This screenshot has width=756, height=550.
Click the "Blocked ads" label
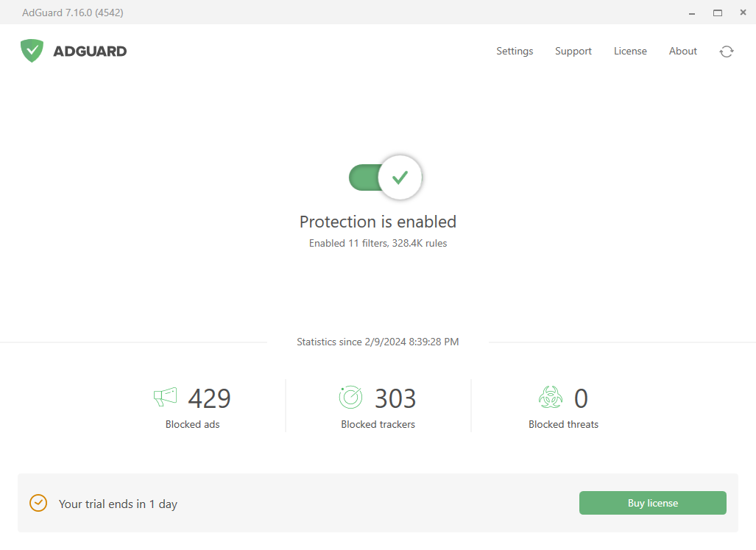click(x=192, y=424)
